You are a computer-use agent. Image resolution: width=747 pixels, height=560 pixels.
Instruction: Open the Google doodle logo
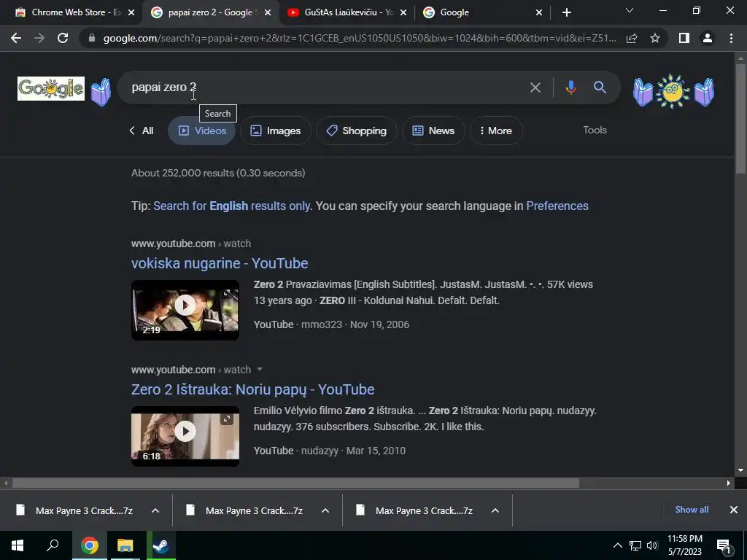[x=51, y=88]
